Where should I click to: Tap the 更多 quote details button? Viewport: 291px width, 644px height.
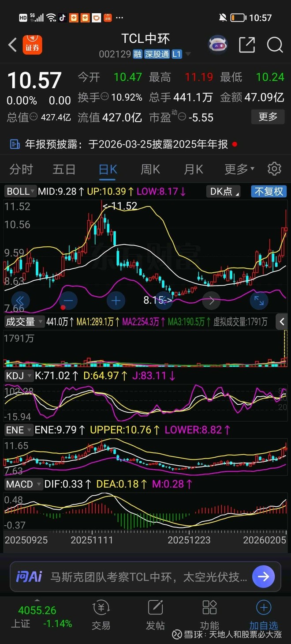point(268,117)
